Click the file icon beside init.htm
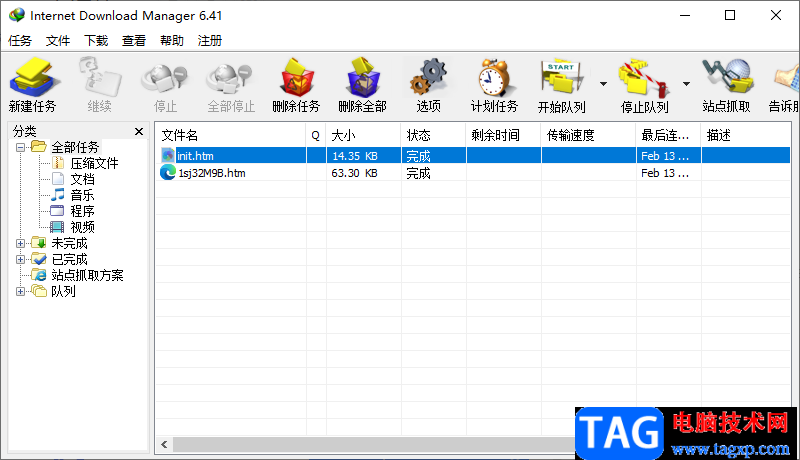This screenshot has width=800, height=460. [x=167, y=155]
